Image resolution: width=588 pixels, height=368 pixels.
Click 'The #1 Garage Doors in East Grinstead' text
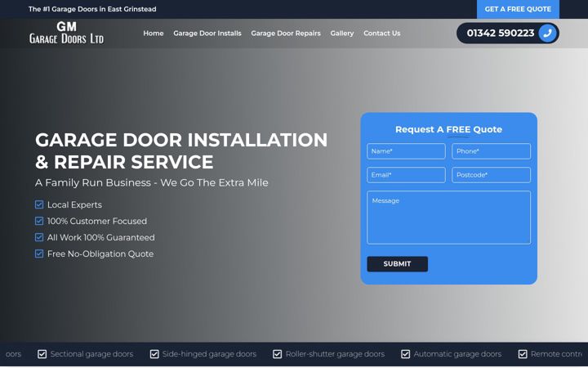coord(92,9)
